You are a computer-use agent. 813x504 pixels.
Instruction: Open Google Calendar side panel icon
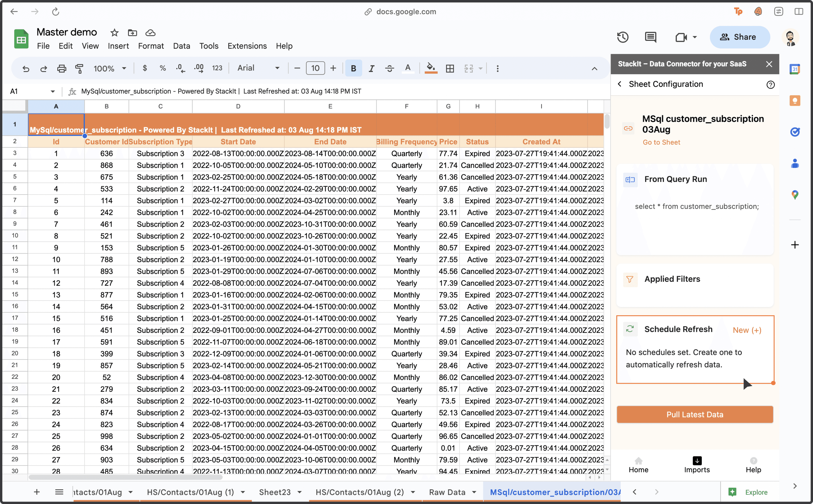795,69
